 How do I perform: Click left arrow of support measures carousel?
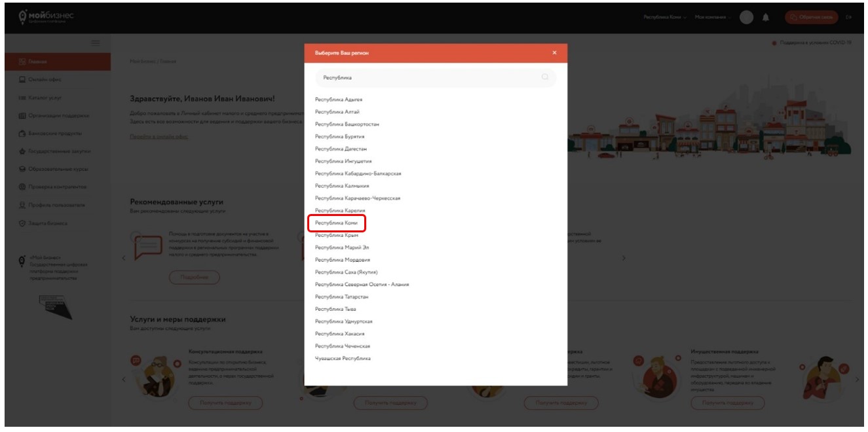125,378
